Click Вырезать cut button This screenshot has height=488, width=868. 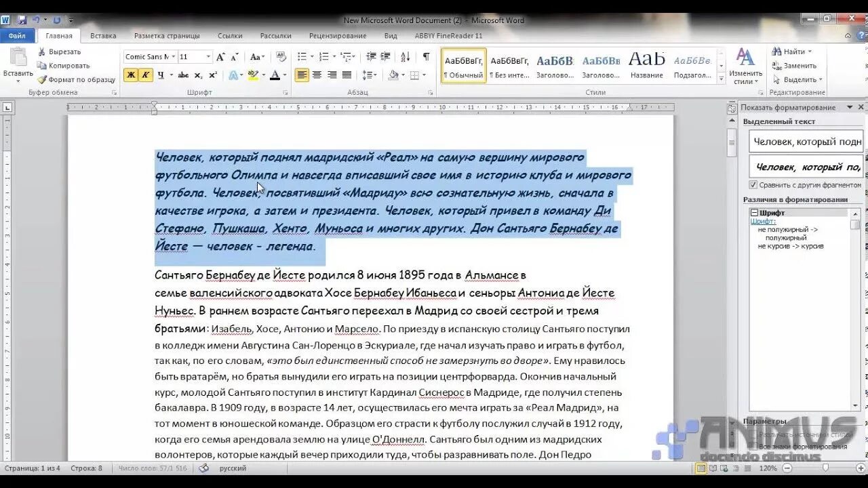[59, 52]
